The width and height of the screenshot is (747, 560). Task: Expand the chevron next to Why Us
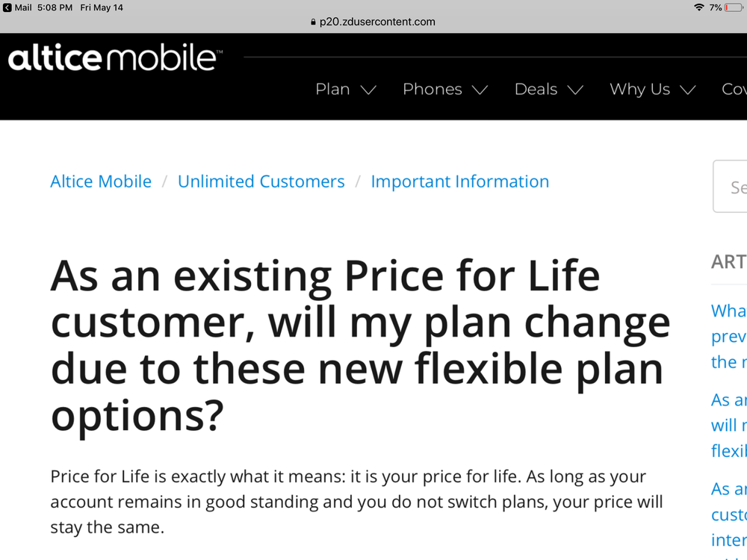coord(688,90)
